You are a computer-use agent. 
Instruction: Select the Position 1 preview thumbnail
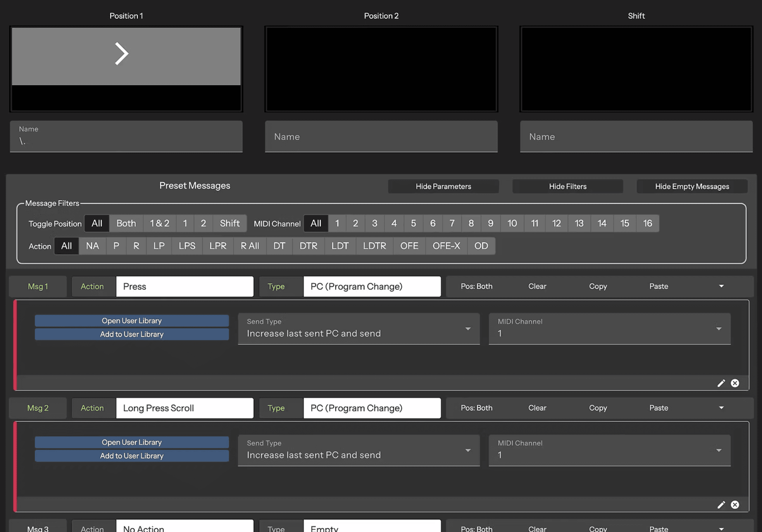[126, 69]
